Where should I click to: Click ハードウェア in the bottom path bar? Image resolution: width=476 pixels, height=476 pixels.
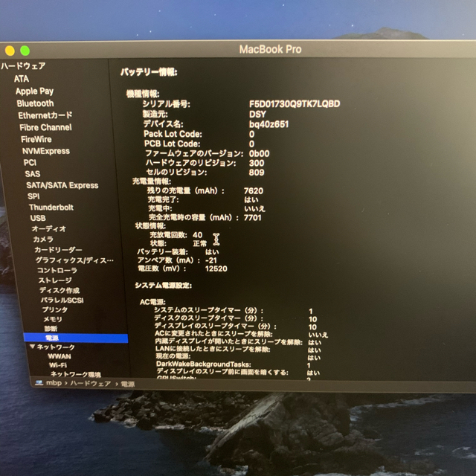(91, 384)
